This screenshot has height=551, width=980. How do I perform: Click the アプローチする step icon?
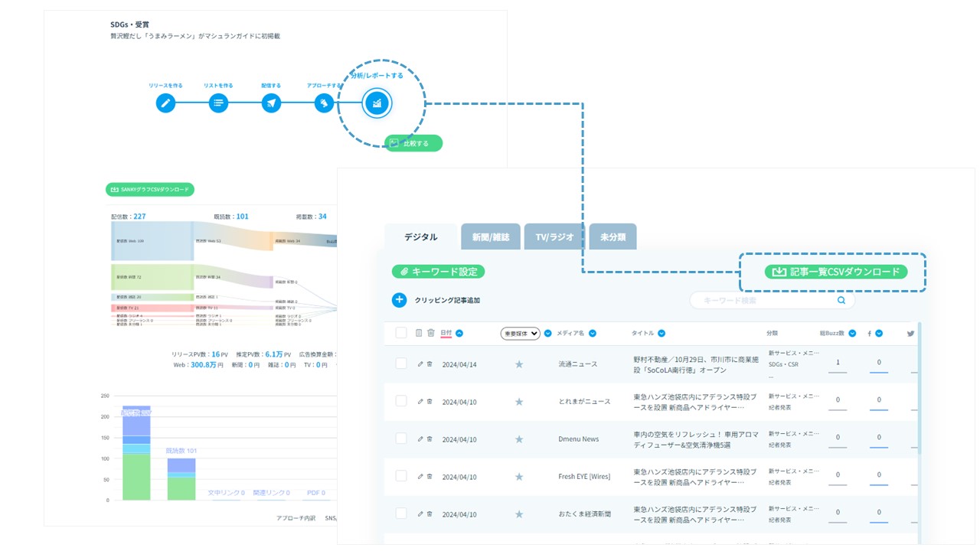(324, 103)
